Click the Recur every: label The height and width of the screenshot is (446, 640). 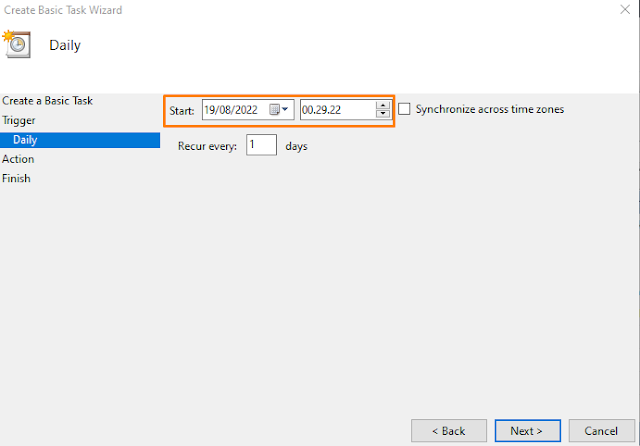pos(207,146)
